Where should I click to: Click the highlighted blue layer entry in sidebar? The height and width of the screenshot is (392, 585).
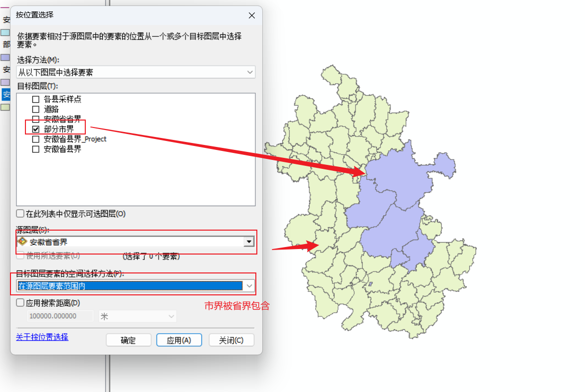click(6, 94)
